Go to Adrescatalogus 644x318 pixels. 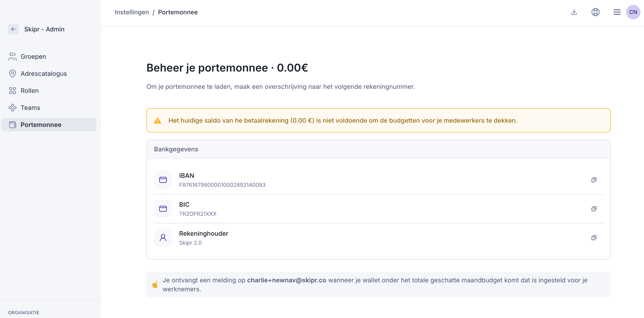pos(44,74)
